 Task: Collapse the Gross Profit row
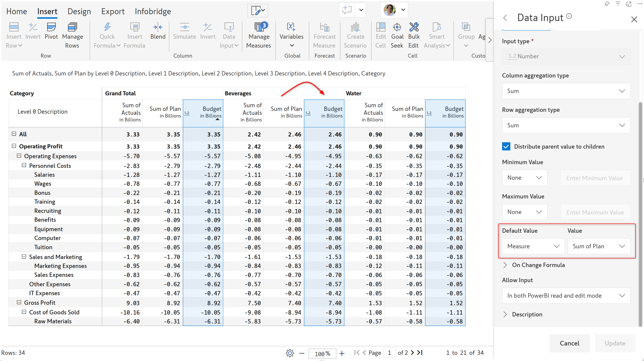point(19,302)
